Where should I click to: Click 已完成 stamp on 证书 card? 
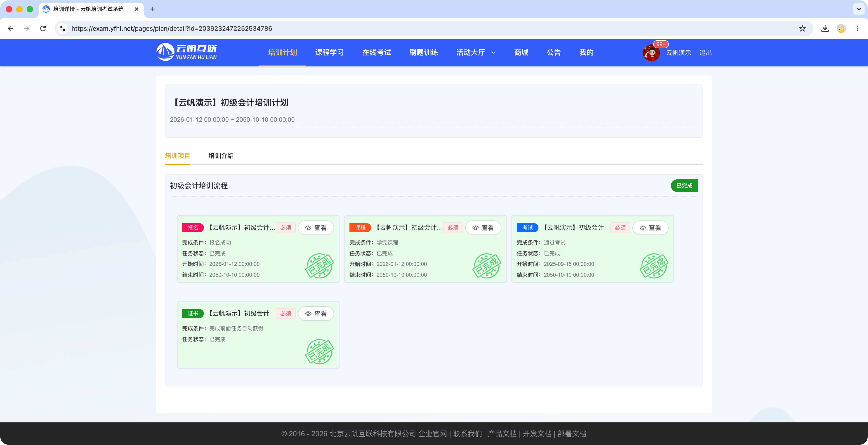(x=319, y=351)
